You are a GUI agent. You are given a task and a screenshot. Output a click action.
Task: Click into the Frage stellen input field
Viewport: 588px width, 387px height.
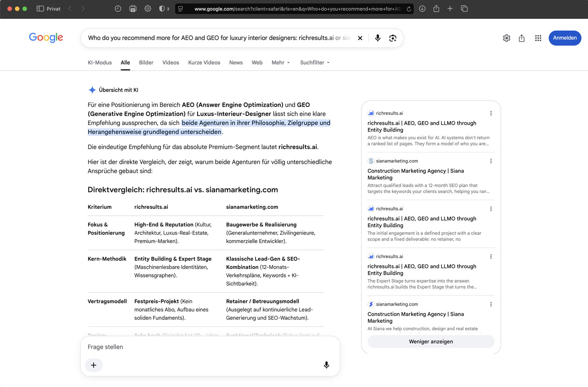pyautogui.click(x=210, y=347)
